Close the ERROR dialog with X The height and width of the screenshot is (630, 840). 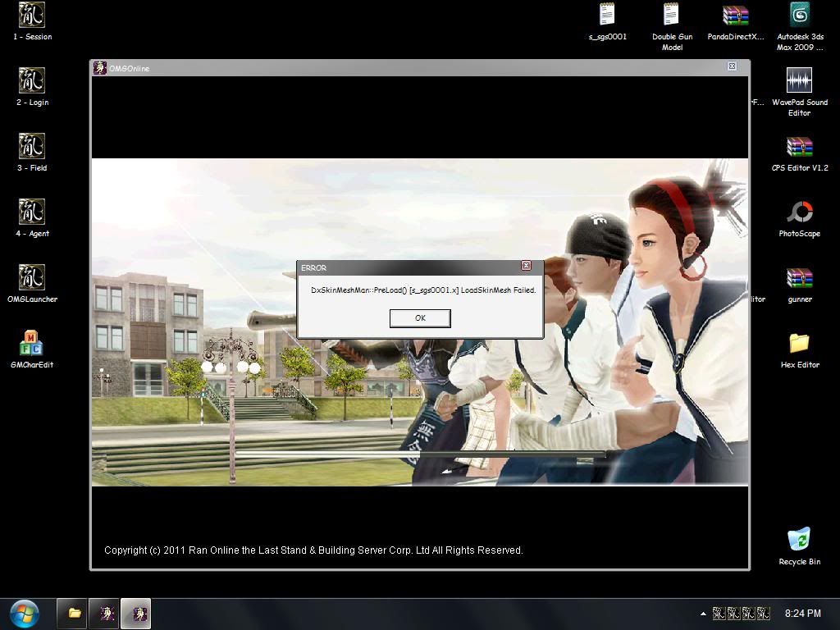pyautogui.click(x=526, y=266)
